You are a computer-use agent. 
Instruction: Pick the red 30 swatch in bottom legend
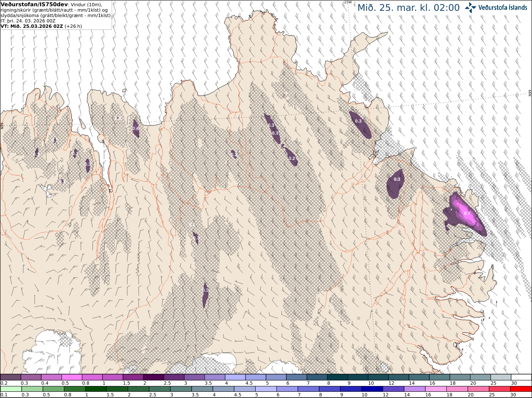(x=521, y=388)
